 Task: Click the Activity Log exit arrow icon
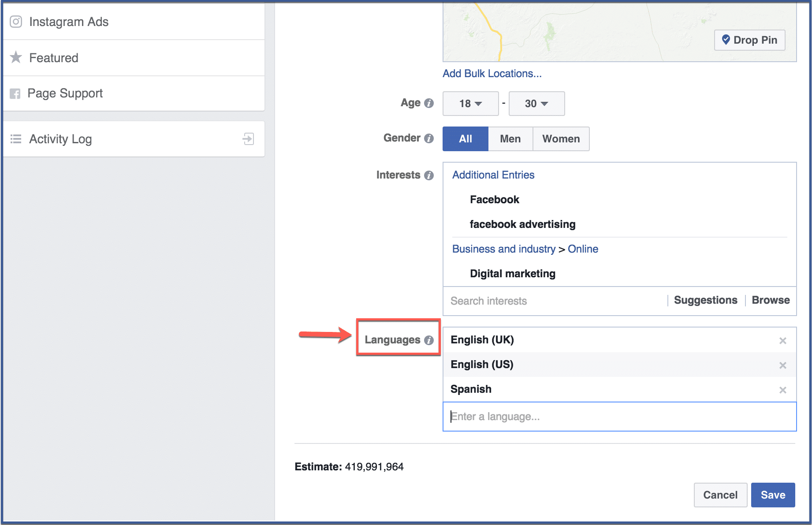tap(248, 139)
